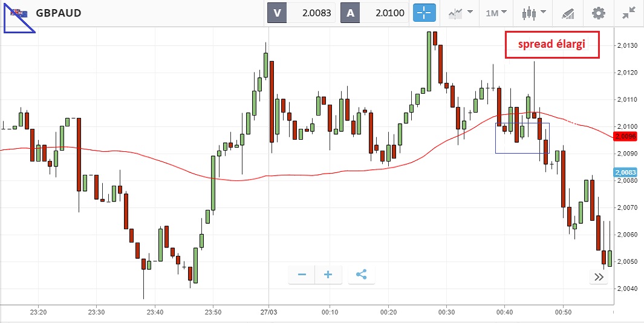
Task: Click the "spread élargi" annotation box
Action: (x=552, y=45)
